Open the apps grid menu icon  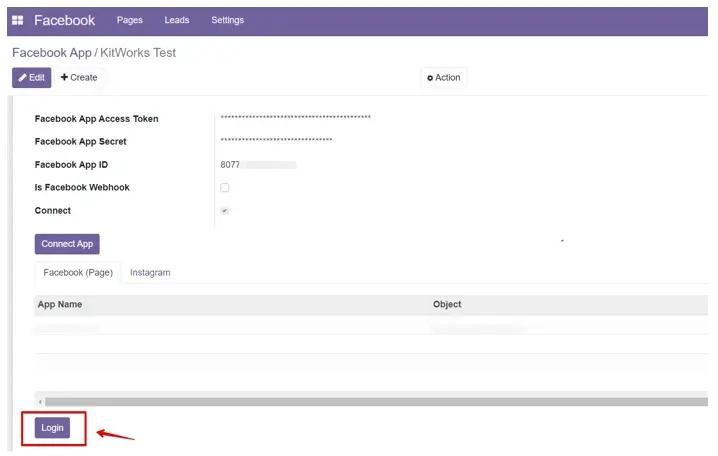click(17, 20)
